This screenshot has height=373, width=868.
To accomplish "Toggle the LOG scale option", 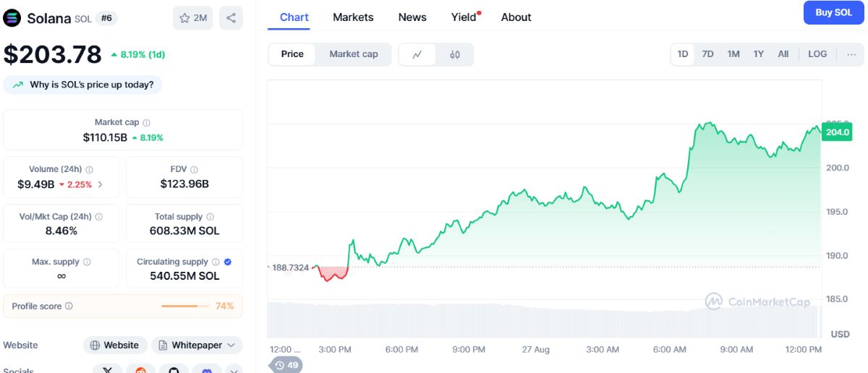I will 817,54.
